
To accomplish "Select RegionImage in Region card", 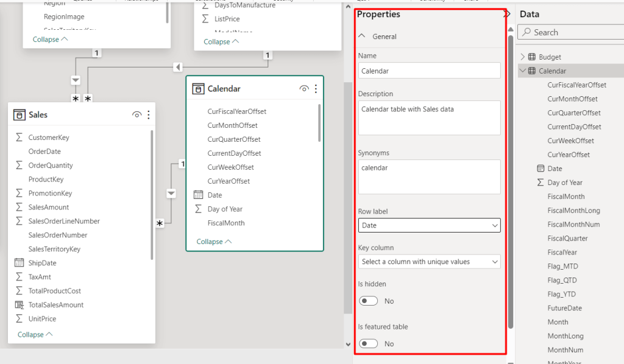I will click(64, 16).
